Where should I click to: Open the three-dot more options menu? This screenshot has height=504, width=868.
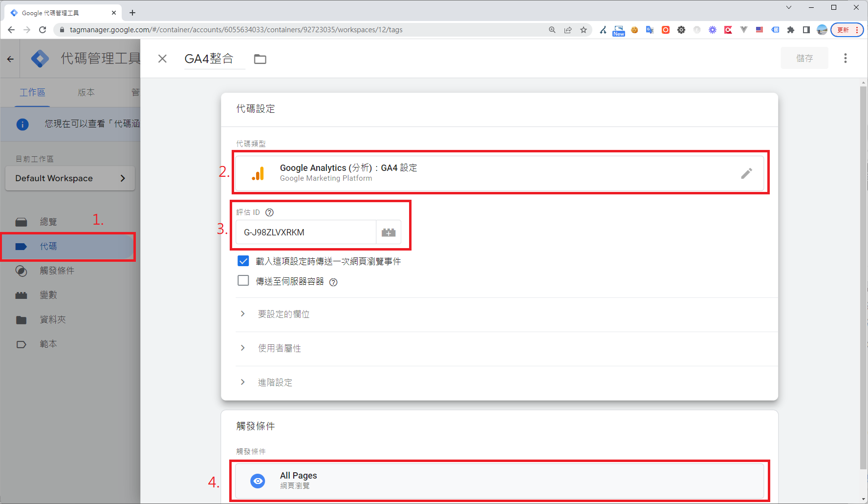(845, 59)
